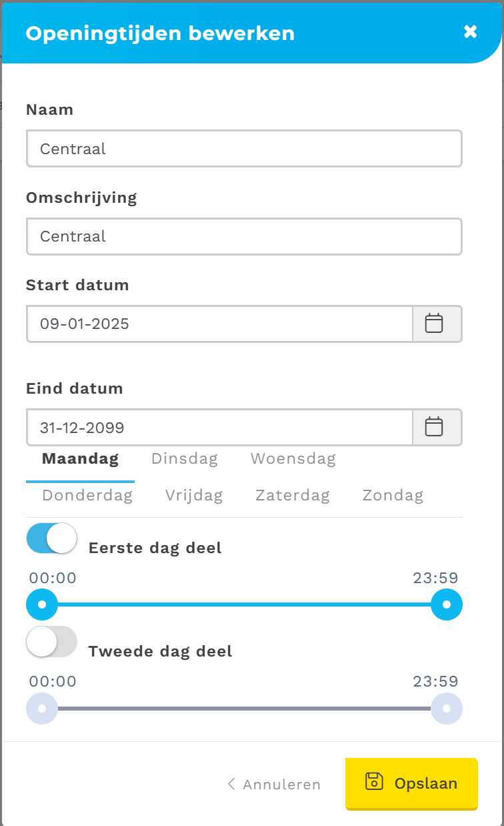Select the Maandag tab
The height and width of the screenshot is (826, 504).
pyautogui.click(x=80, y=459)
